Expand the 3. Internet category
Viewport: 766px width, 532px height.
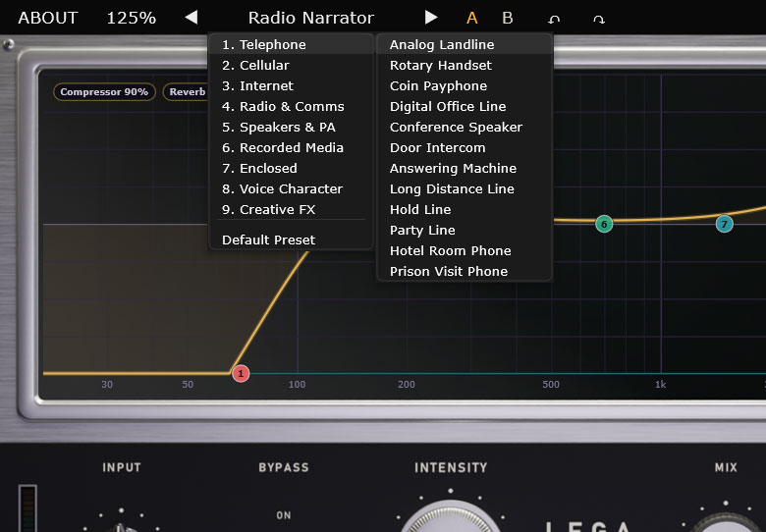(291, 85)
